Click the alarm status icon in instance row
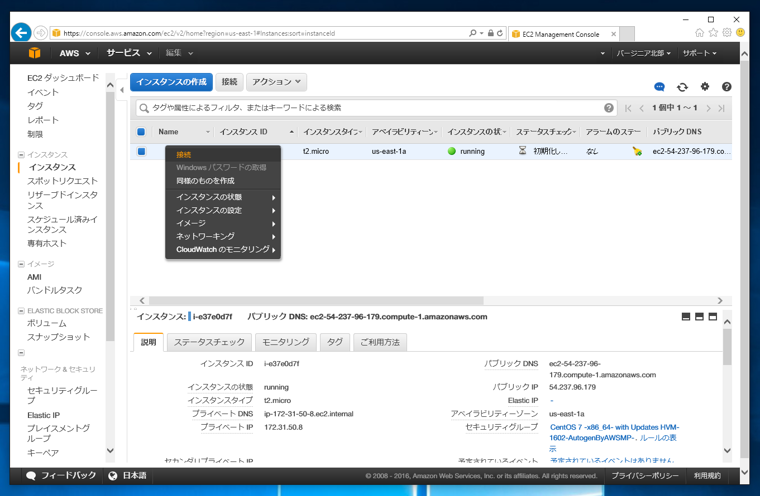Viewport: 760px width, 496px height. point(637,151)
